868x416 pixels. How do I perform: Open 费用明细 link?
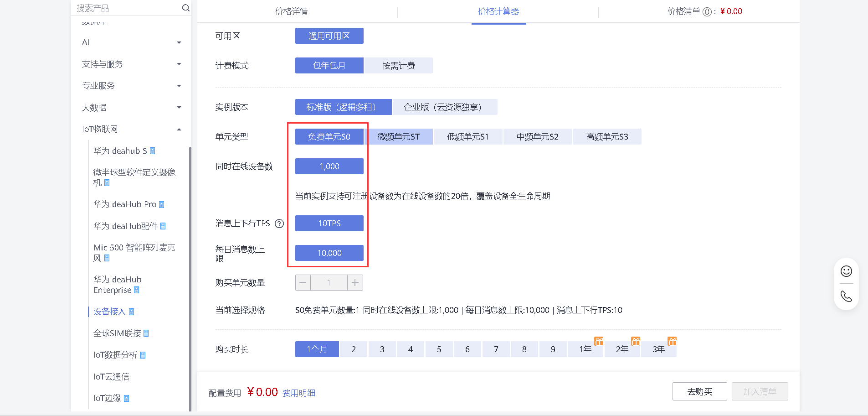[x=299, y=393]
